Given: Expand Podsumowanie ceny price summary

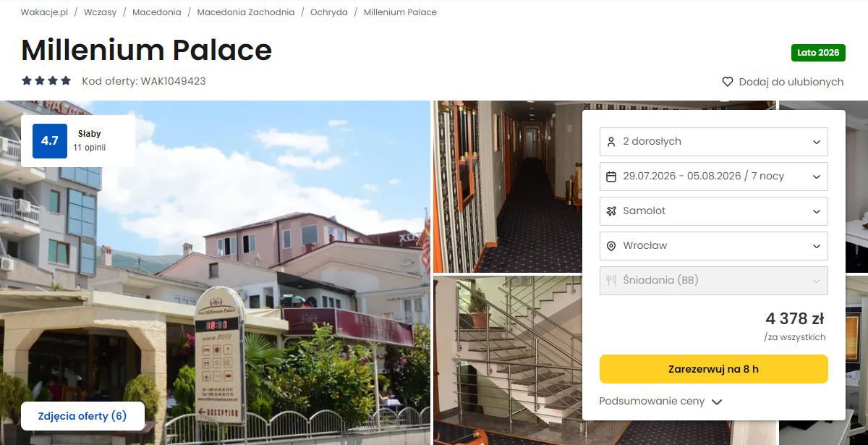Looking at the screenshot, I should (660, 401).
